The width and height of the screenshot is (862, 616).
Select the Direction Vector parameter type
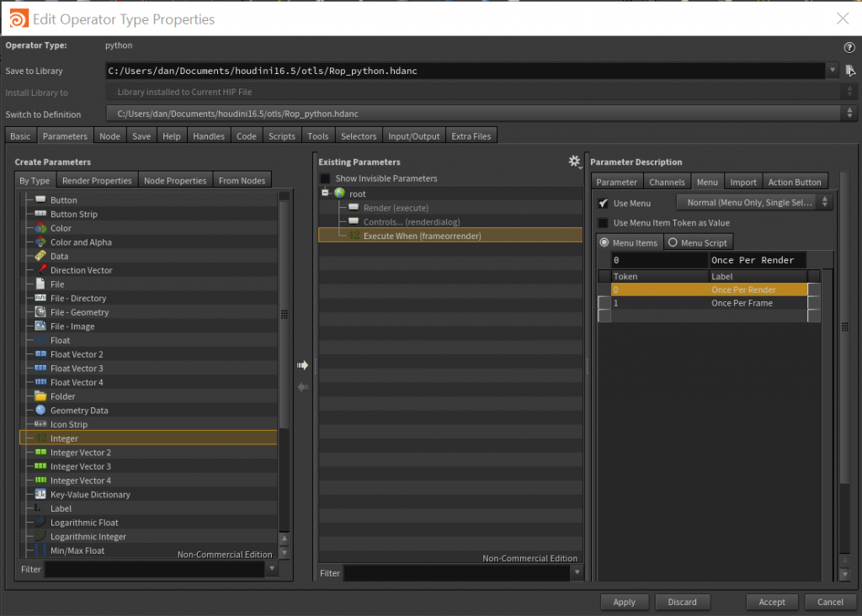click(82, 270)
